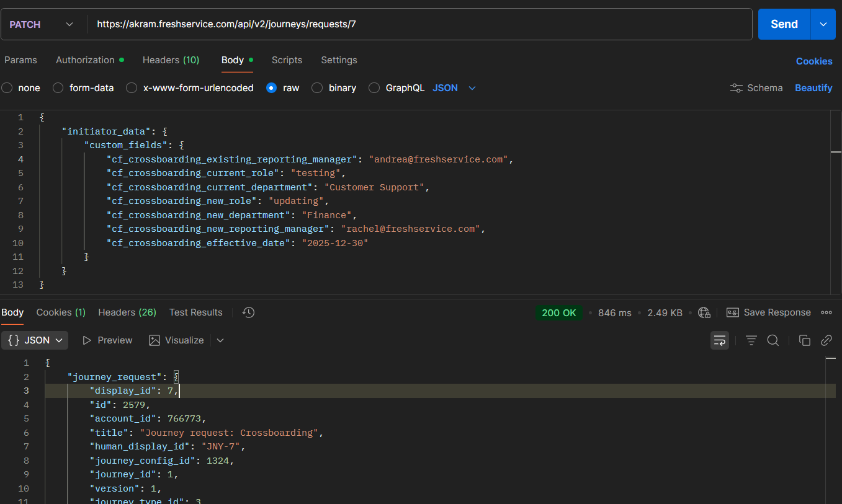842x504 pixels.
Task: Copy response body to clipboard
Action: point(804,340)
